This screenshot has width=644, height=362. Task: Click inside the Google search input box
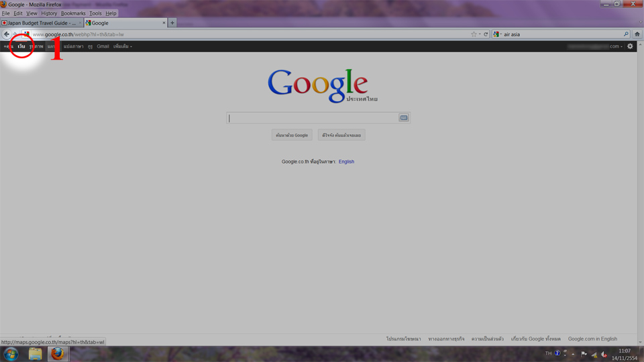click(312, 118)
